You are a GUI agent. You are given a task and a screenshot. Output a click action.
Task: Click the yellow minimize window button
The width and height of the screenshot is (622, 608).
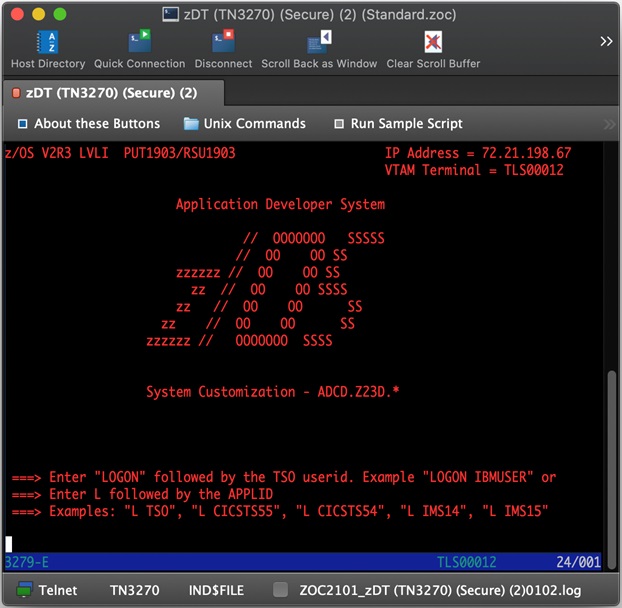[38, 15]
